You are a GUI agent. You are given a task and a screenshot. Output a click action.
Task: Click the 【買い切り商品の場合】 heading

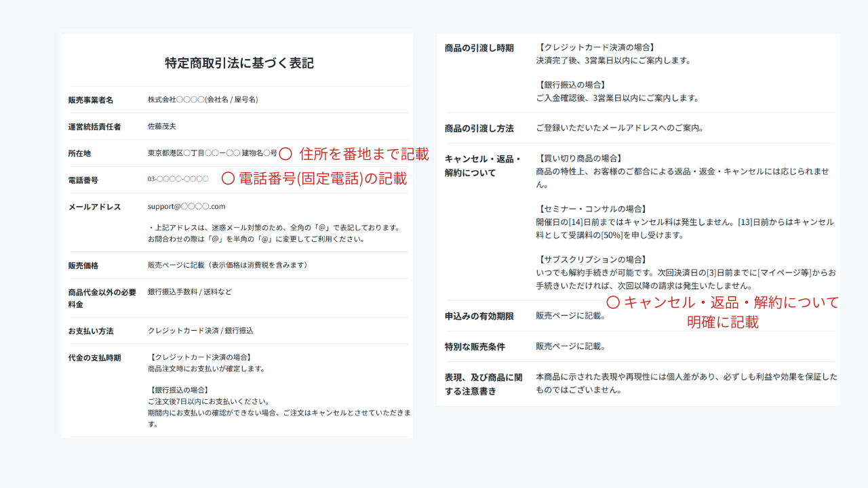[x=578, y=158]
